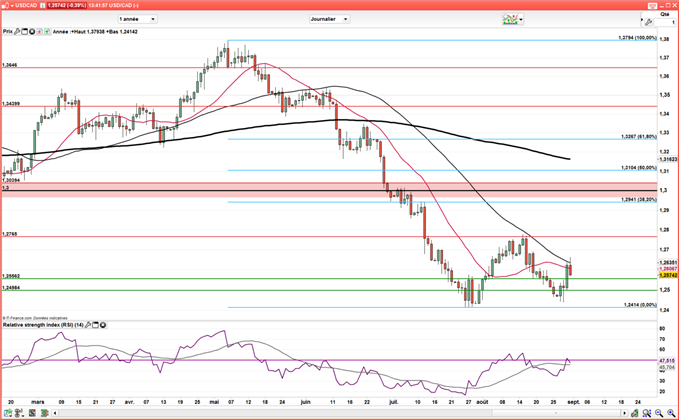Viewport: 679px width, 420px height.
Task: Click the sept. month label on time axis
Action: 573,402
